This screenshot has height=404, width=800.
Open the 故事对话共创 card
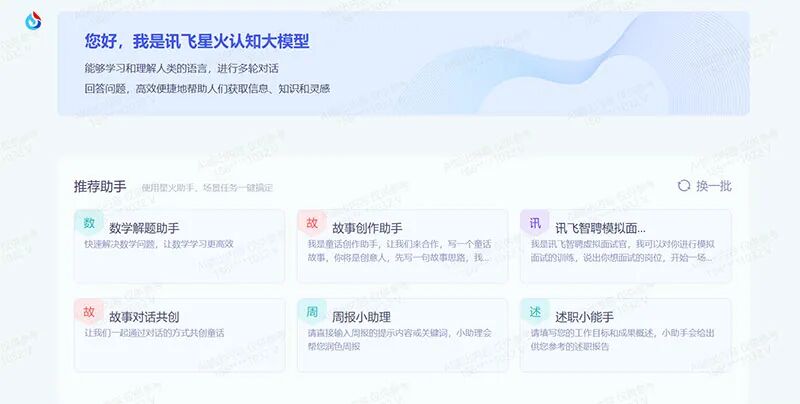(180, 335)
